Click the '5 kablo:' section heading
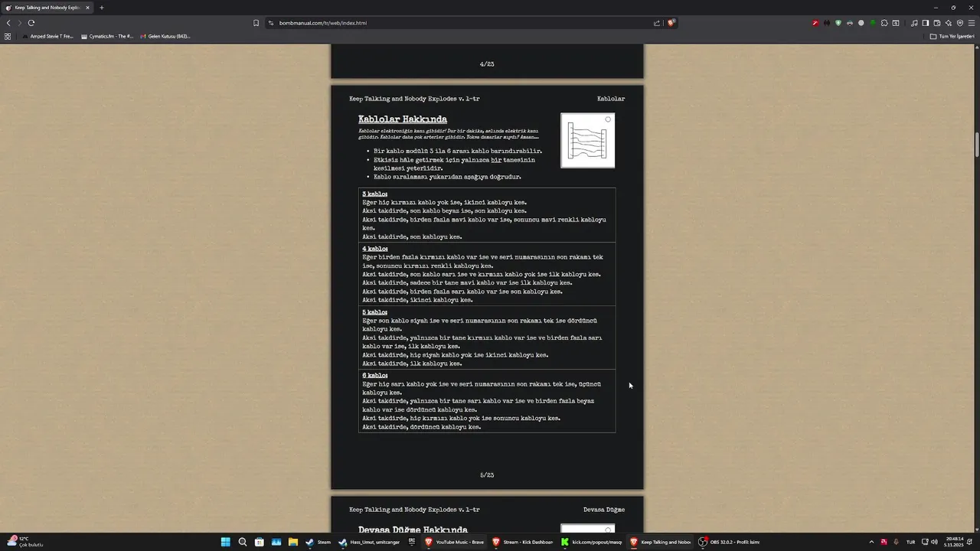This screenshot has width=980, height=551. point(375,312)
